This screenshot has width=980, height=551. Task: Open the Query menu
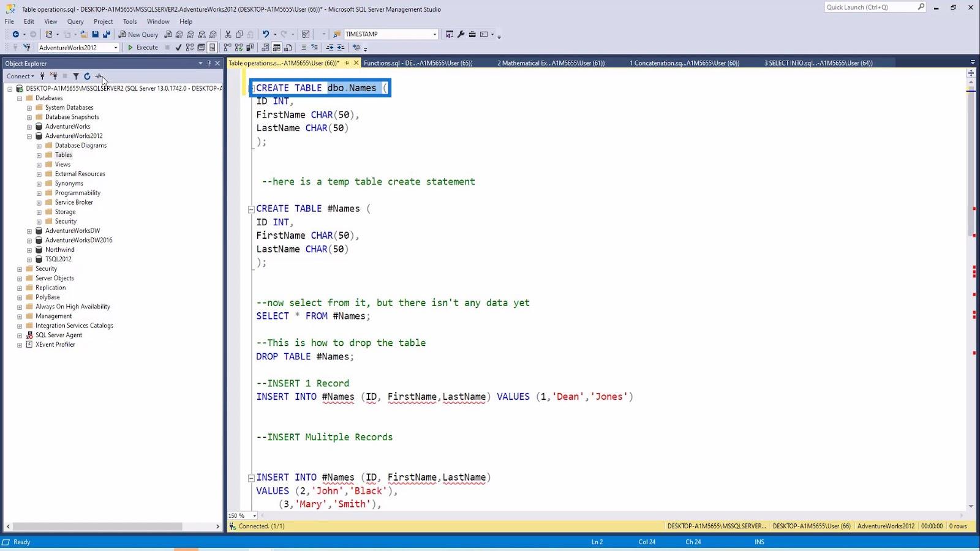click(x=75, y=21)
